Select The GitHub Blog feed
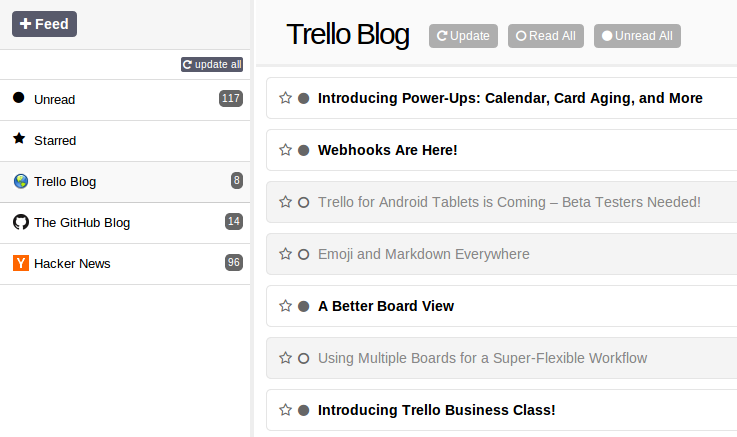 pyautogui.click(x=82, y=222)
